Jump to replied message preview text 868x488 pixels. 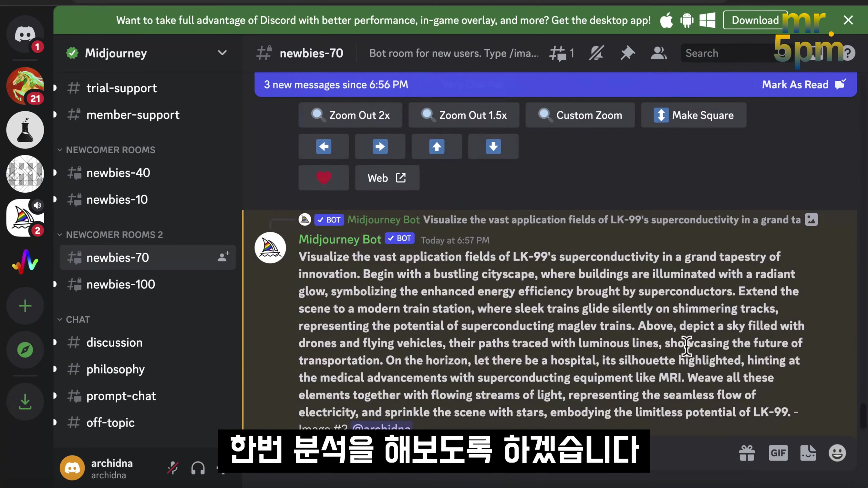click(x=612, y=219)
